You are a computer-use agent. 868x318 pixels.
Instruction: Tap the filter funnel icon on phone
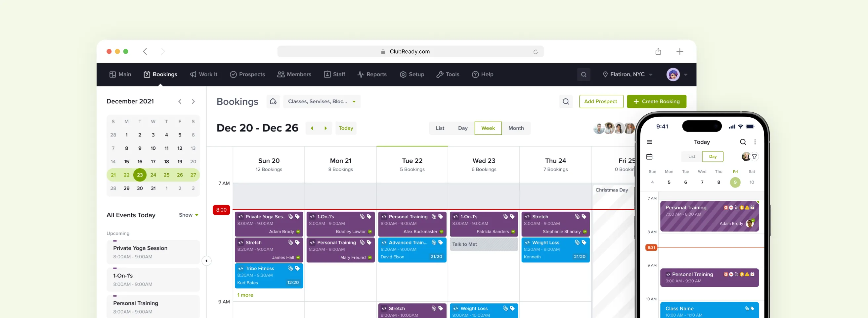coord(755,157)
